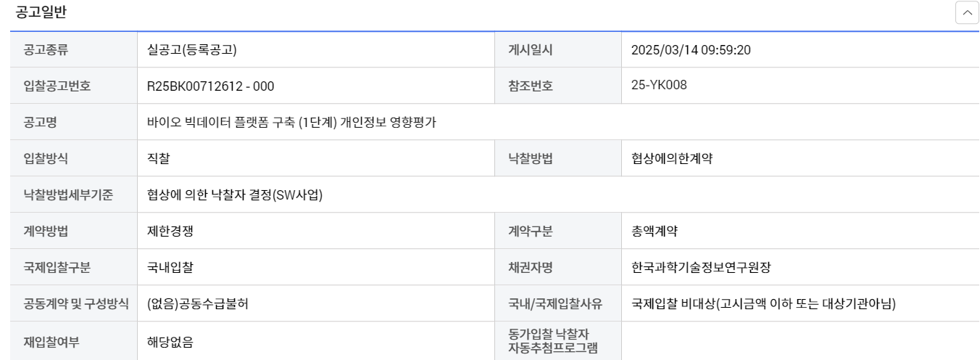980x360 pixels.
Task: Select the 협상에의한계약 value
Action: click(671, 159)
